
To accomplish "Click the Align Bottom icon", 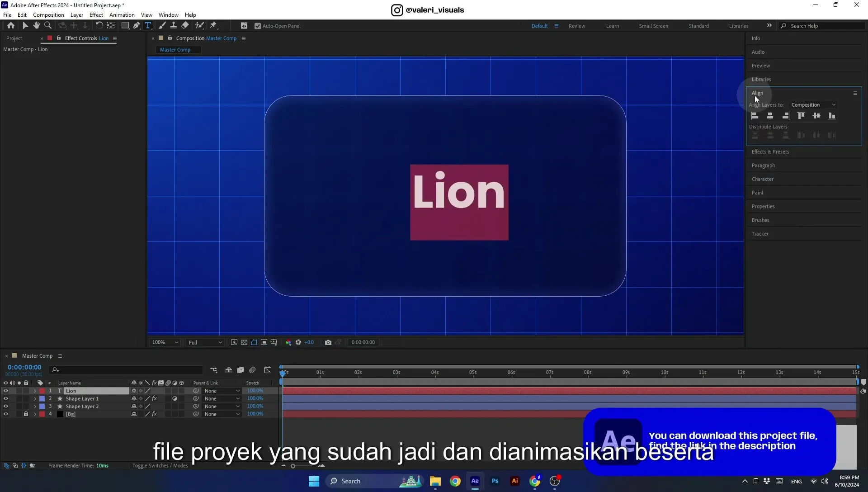I will 832,116.
